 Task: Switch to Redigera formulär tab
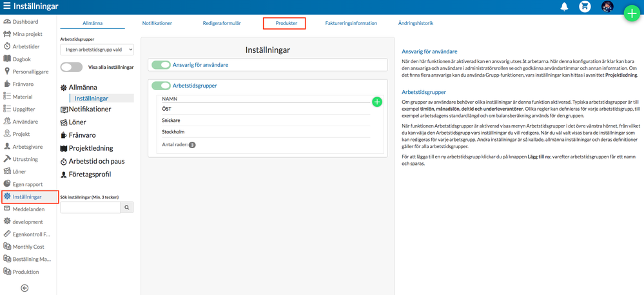(222, 23)
